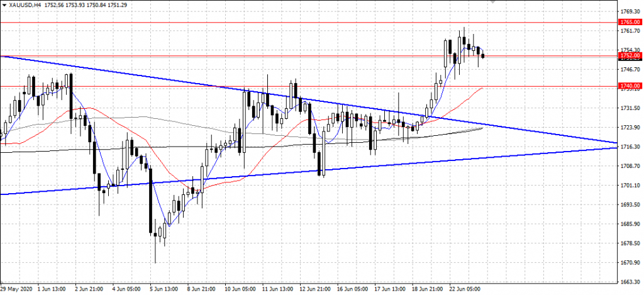The width and height of the screenshot is (644, 295).
Task: Click the 10 Jun 05:00 time label
Action: 241,289
